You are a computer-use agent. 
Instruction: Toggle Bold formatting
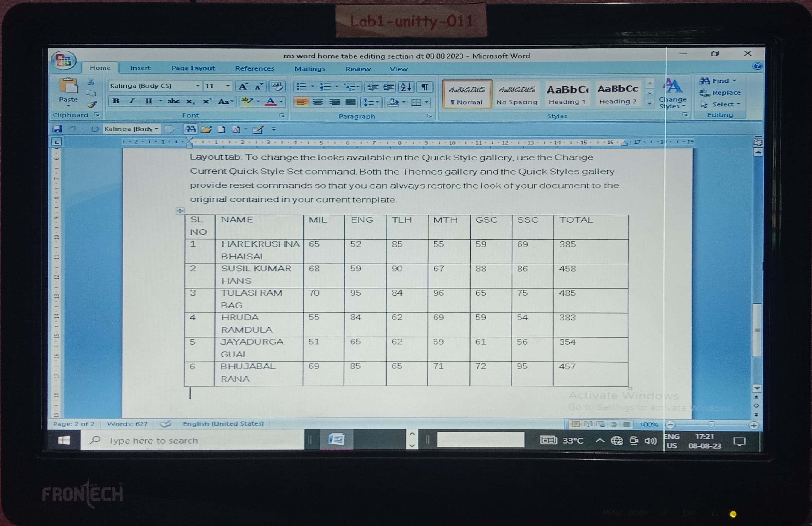tap(116, 101)
